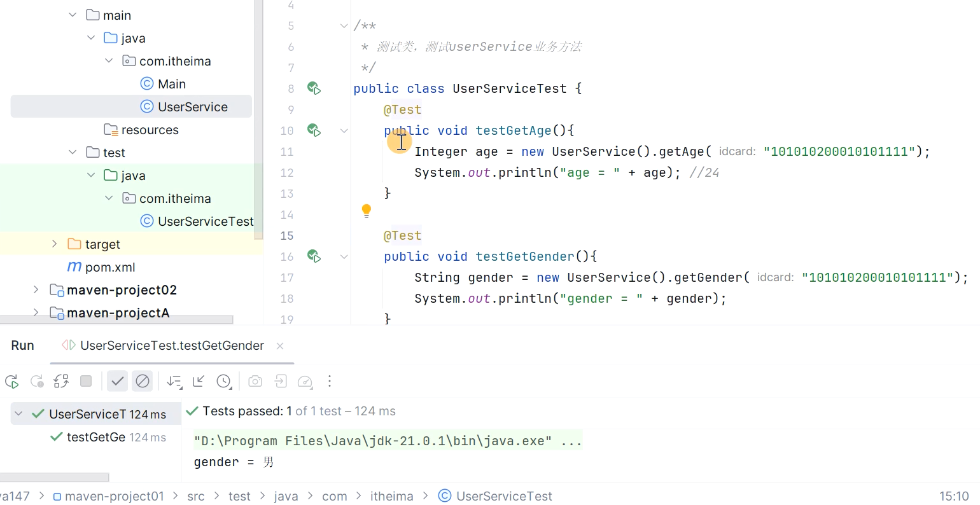Click itheima in breadcrumb bar
The width and height of the screenshot is (980, 505).
[x=392, y=496]
